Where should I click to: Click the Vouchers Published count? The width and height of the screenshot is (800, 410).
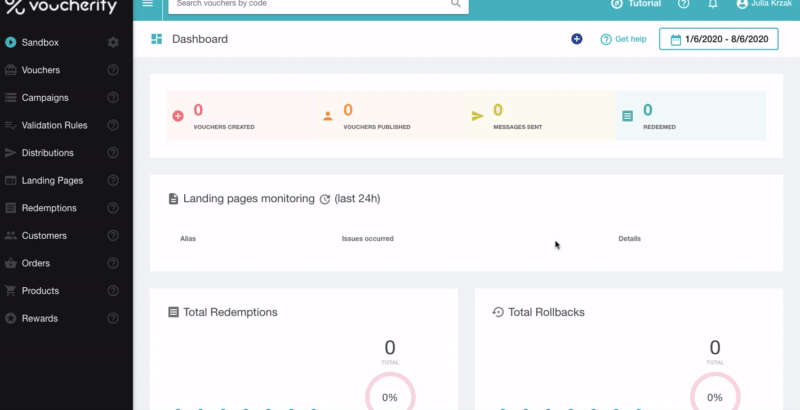(348, 110)
